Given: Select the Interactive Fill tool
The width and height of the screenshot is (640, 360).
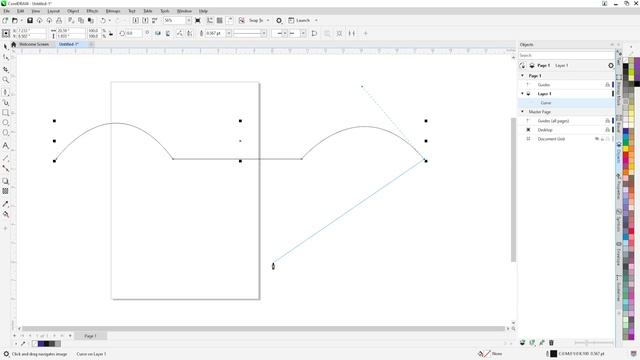Looking at the screenshot, I should tap(6, 214).
